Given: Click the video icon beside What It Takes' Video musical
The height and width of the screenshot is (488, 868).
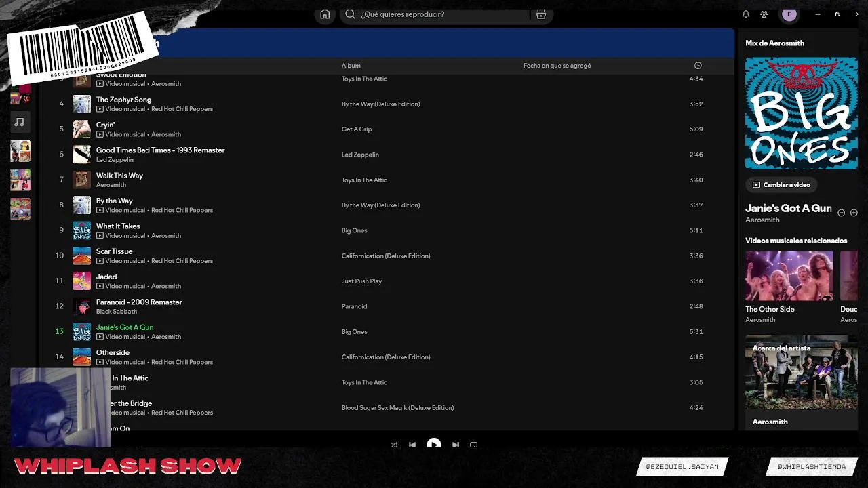Looking at the screenshot, I should coord(100,236).
